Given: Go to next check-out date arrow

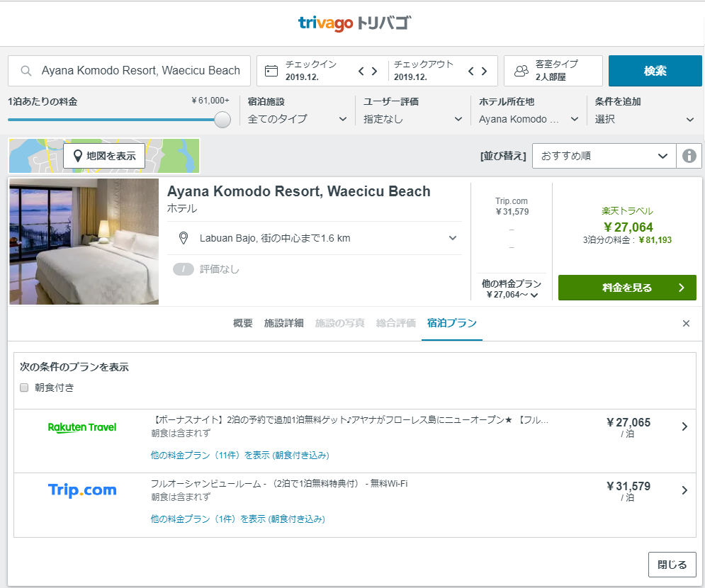Looking at the screenshot, I should point(484,71).
